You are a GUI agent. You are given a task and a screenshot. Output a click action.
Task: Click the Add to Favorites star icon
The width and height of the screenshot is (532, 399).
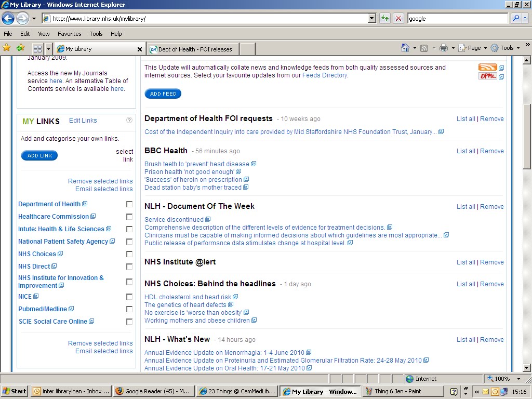click(x=21, y=48)
